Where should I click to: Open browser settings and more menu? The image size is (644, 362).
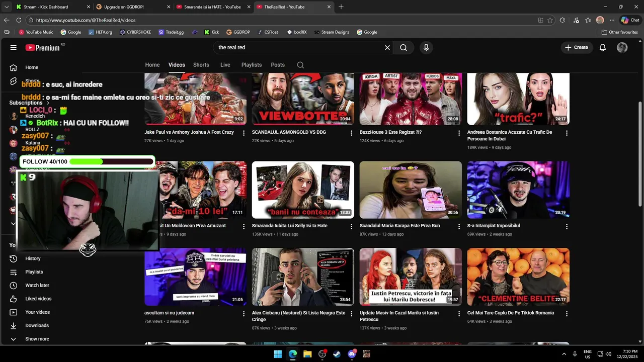click(612, 20)
